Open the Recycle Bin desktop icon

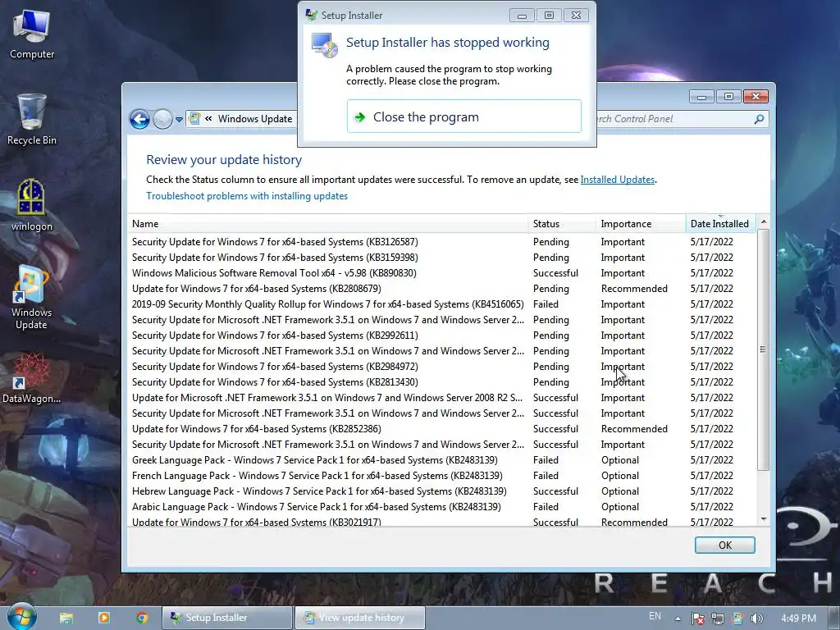pos(32,120)
